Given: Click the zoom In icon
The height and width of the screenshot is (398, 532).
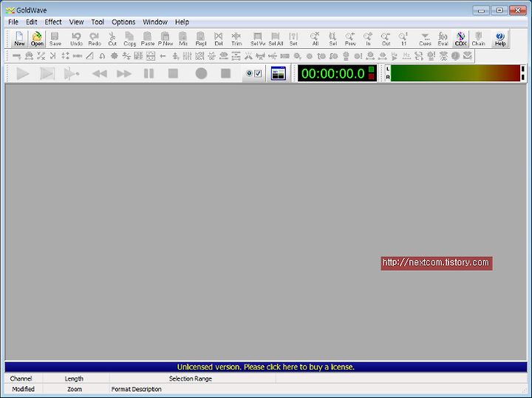Looking at the screenshot, I should (368, 38).
